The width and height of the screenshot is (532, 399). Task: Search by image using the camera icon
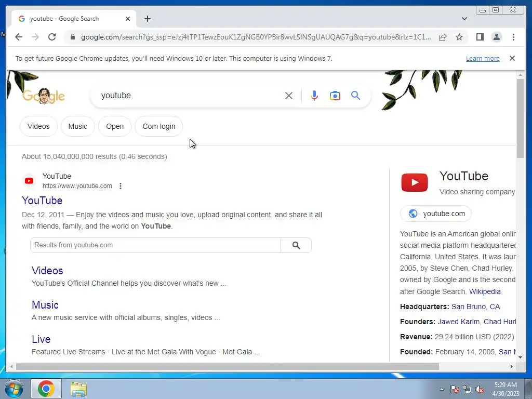(335, 96)
